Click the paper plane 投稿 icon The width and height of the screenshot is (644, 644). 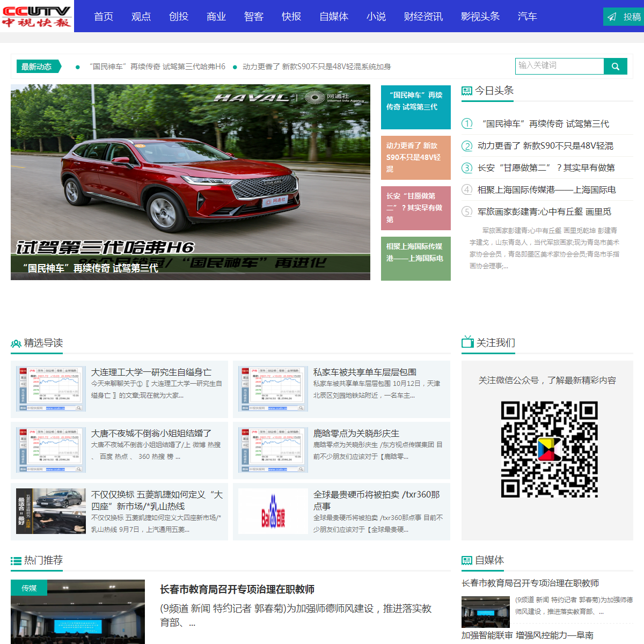click(612, 17)
